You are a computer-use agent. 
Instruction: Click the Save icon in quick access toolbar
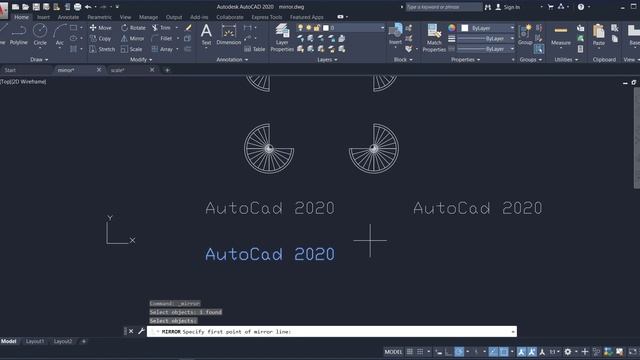[x=36, y=7]
